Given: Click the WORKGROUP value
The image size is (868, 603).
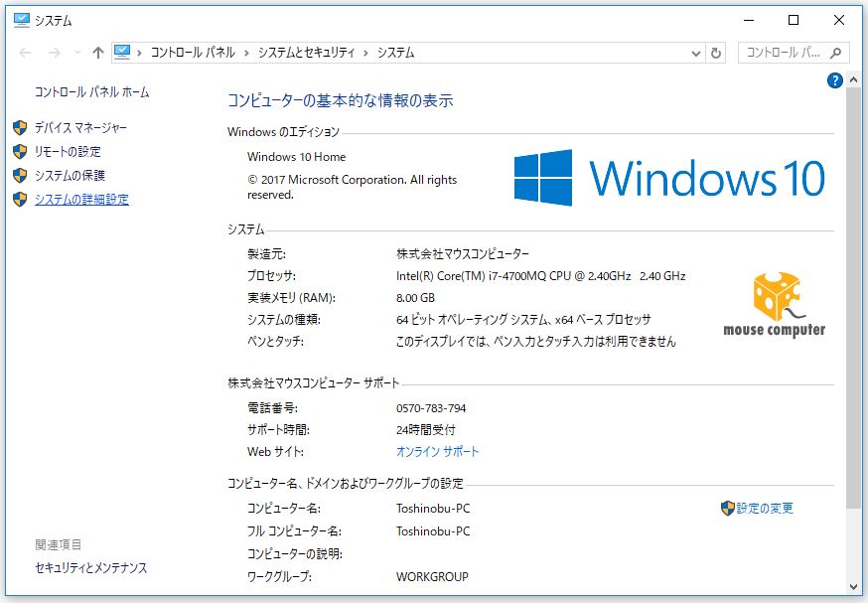Looking at the screenshot, I should coord(432,577).
